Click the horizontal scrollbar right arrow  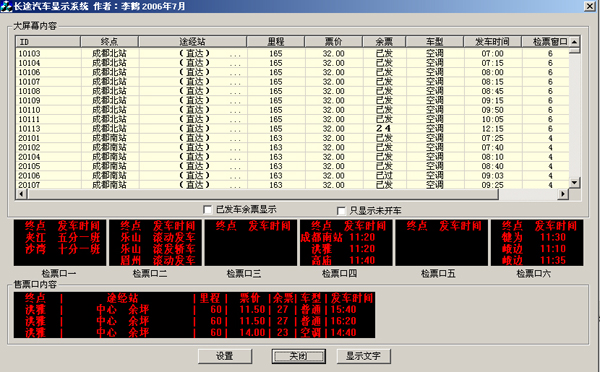click(562, 194)
